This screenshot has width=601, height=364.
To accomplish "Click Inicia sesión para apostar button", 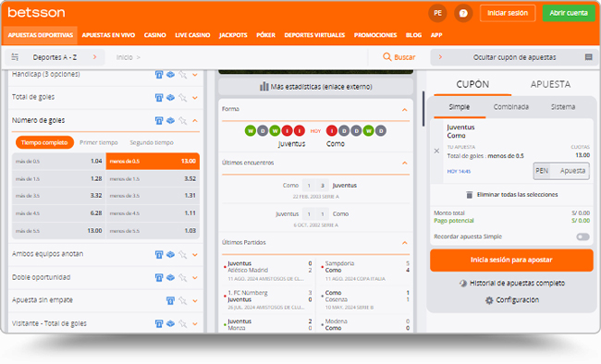I will [511, 261].
